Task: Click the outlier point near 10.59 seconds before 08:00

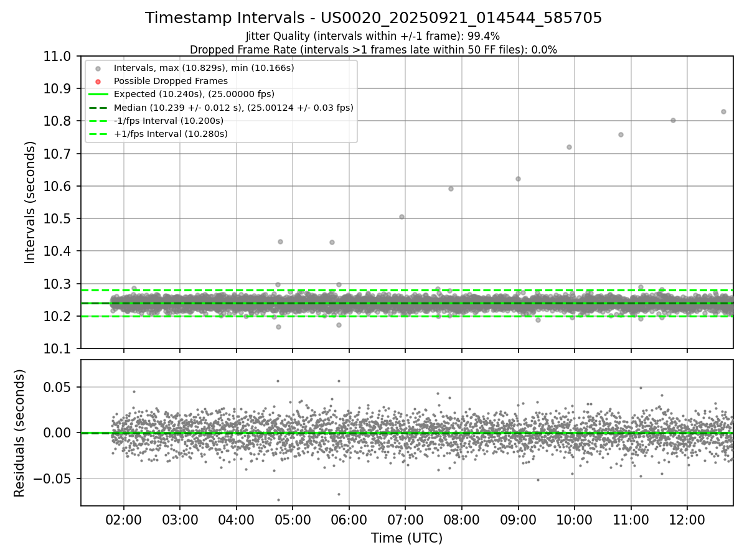Action: 451,189
